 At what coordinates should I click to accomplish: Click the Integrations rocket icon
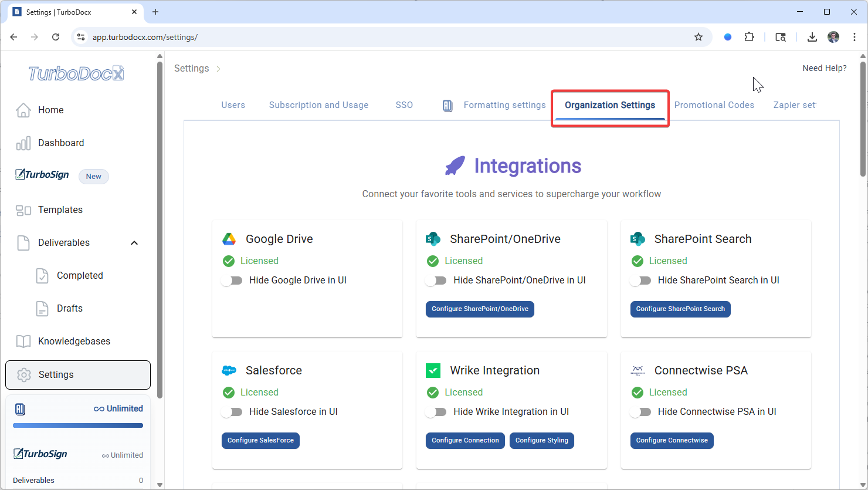pyautogui.click(x=455, y=166)
